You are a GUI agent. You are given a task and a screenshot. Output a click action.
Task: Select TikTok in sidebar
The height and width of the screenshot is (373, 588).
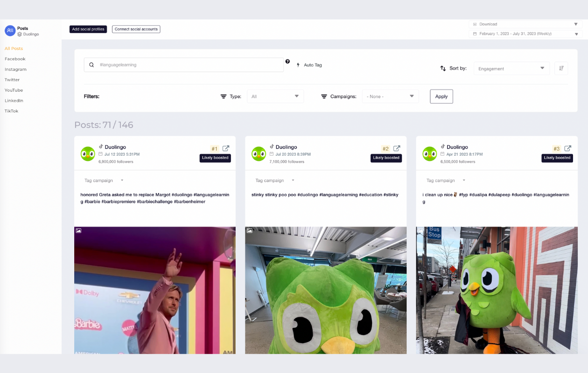[12, 111]
